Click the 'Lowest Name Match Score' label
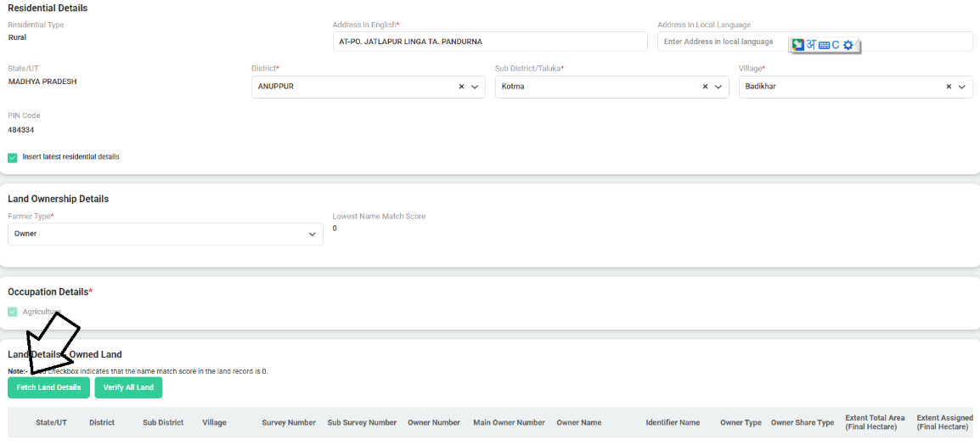This screenshot has height=446, width=980. click(x=379, y=217)
